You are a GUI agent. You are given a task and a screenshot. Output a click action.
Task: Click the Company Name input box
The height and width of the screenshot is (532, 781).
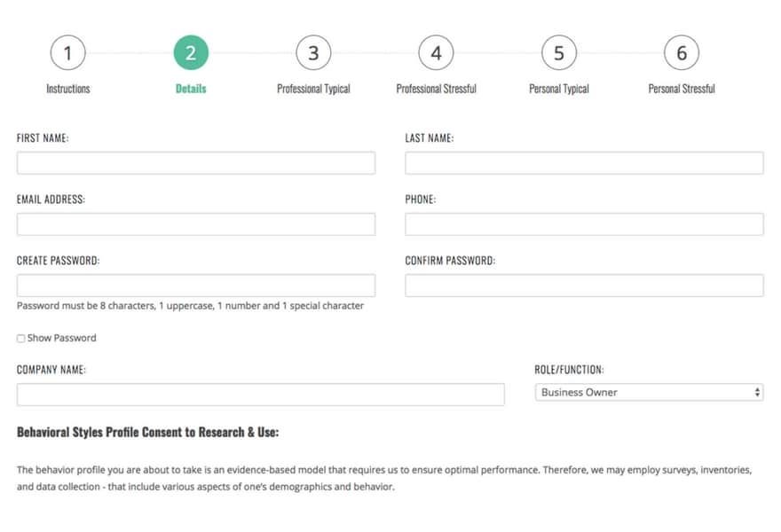(x=260, y=395)
